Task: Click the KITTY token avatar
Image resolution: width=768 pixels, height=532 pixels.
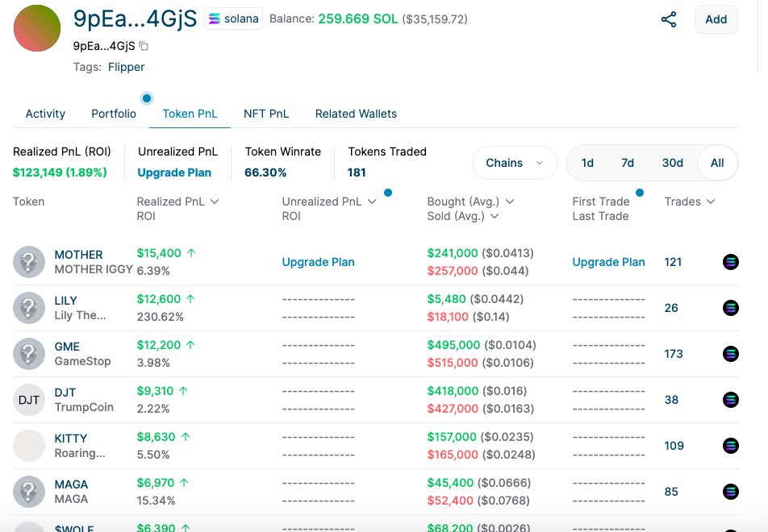Action: coord(29,446)
